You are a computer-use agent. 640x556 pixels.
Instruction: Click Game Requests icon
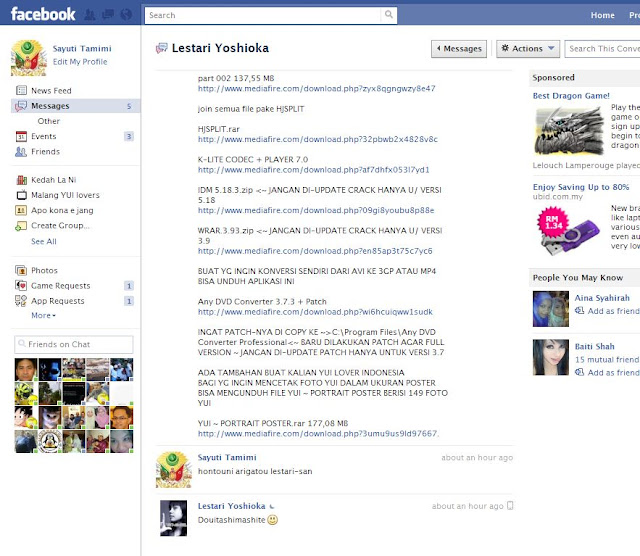(x=21, y=285)
